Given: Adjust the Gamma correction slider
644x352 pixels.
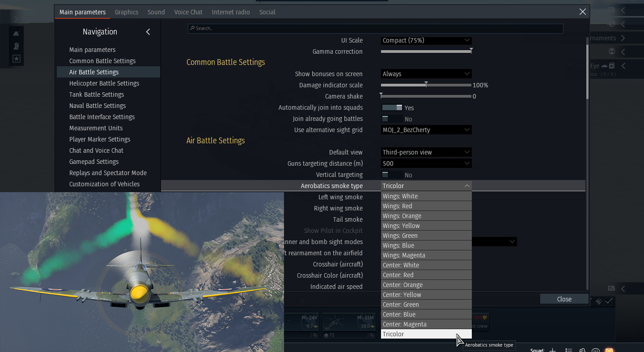Looking at the screenshot, I should coord(426,52).
